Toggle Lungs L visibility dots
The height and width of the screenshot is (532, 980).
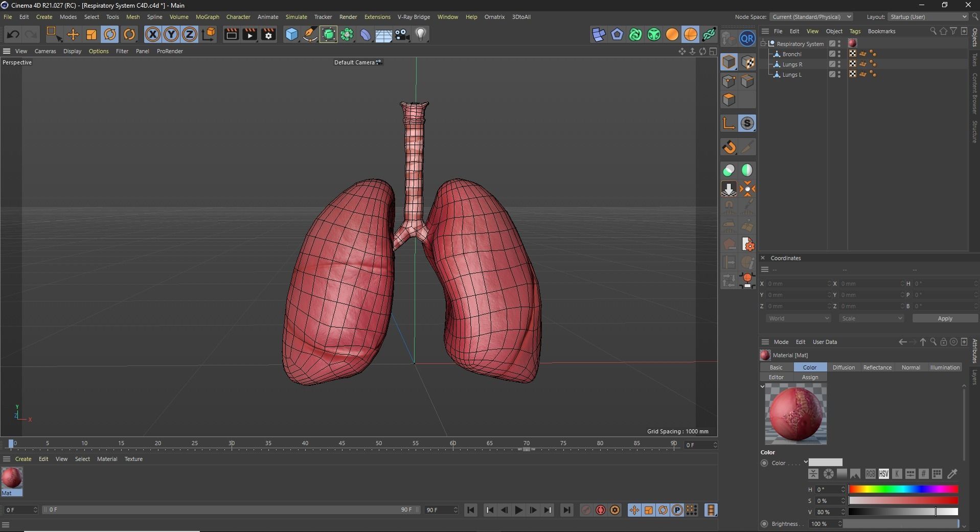click(839, 74)
